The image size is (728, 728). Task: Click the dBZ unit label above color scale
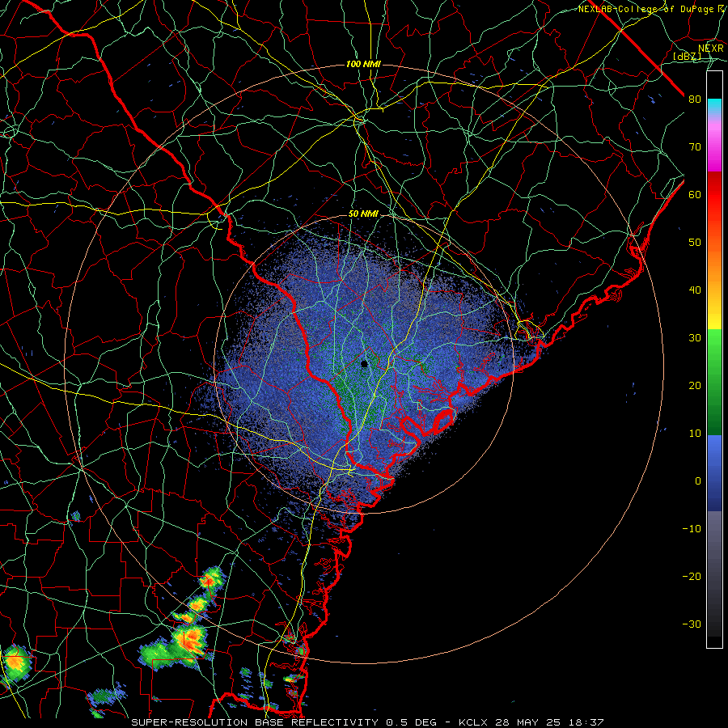click(x=687, y=56)
